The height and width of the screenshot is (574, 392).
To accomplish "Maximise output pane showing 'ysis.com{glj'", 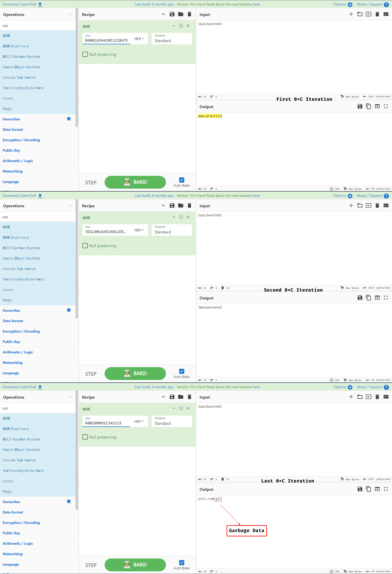I will click(386, 489).
